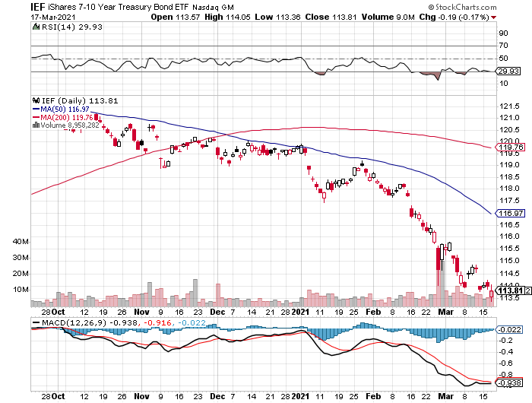
Task: Click the blue 116.97 price tag
Action: click(511, 213)
